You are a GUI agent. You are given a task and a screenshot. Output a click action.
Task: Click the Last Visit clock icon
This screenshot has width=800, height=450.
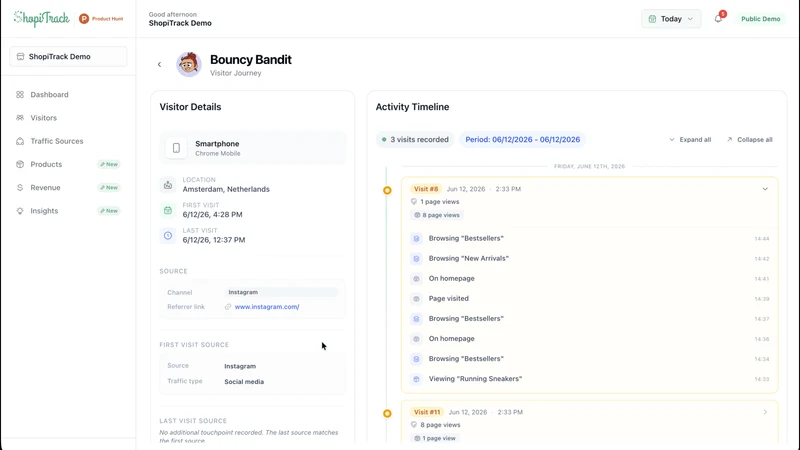pos(168,236)
